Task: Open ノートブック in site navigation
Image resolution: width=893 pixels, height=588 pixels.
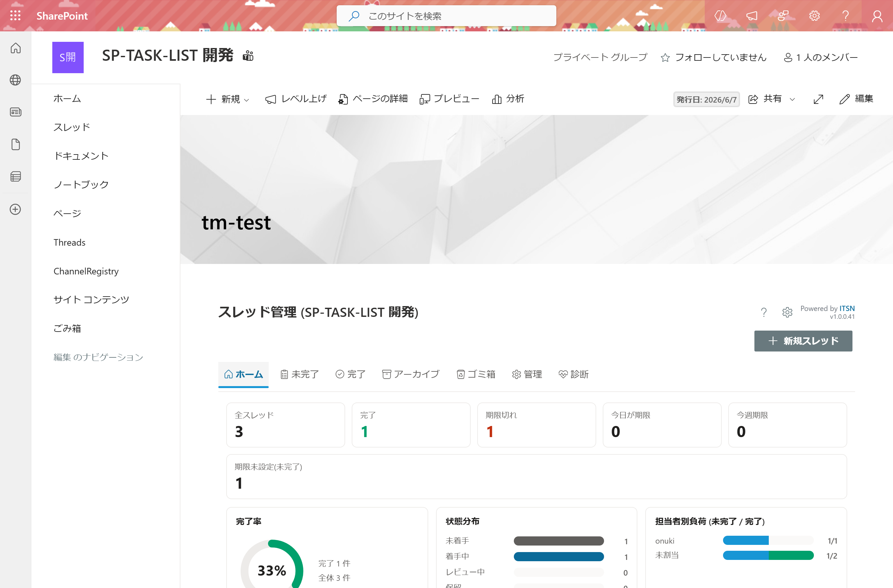Action: pos(81,185)
